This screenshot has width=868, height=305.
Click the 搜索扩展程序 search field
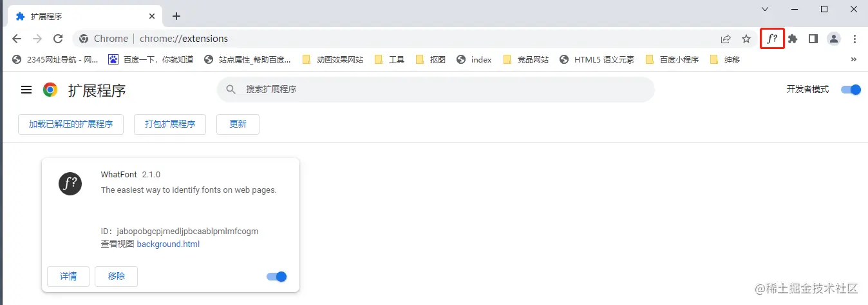(436, 90)
